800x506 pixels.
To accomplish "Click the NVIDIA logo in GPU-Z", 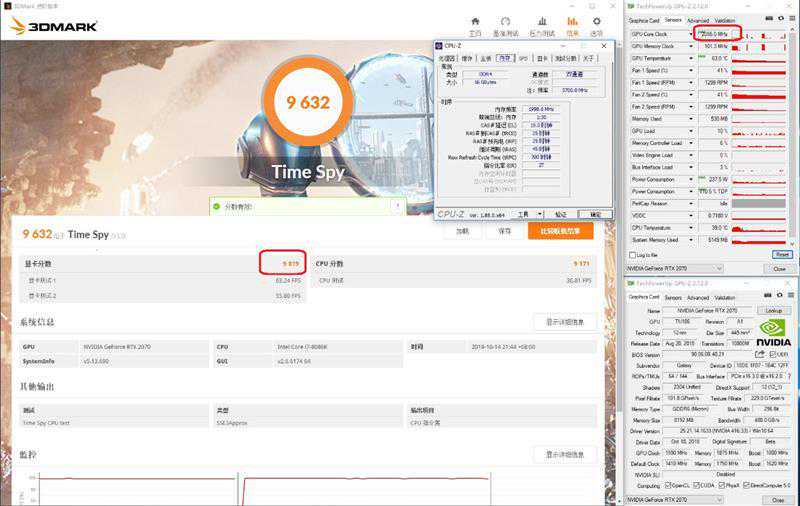I will (x=773, y=332).
